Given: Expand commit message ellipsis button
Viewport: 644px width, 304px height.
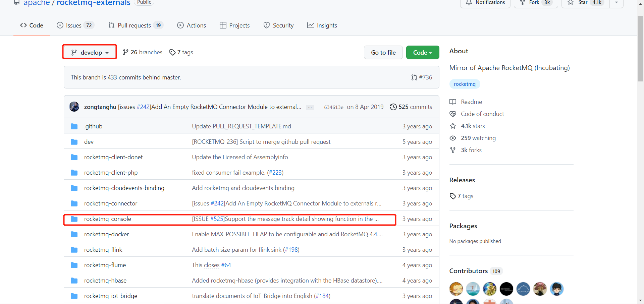Looking at the screenshot, I should (x=310, y=107).
